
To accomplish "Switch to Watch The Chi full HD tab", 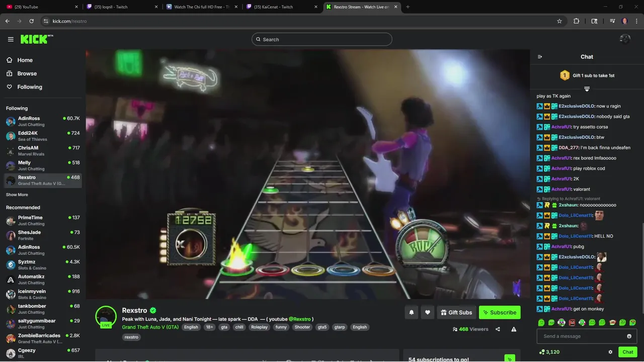I will [x=201, y=7].
